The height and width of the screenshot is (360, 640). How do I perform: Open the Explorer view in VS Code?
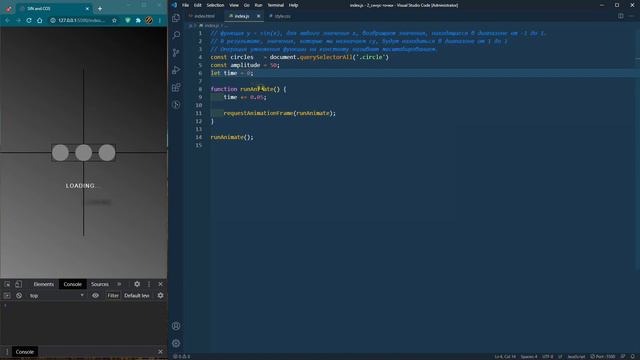click(176, 18)
